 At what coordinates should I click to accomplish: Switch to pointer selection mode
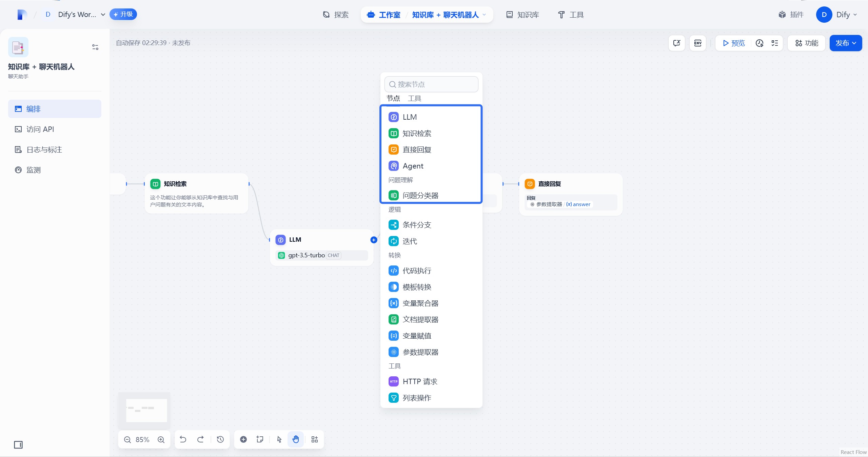(279, 439)
